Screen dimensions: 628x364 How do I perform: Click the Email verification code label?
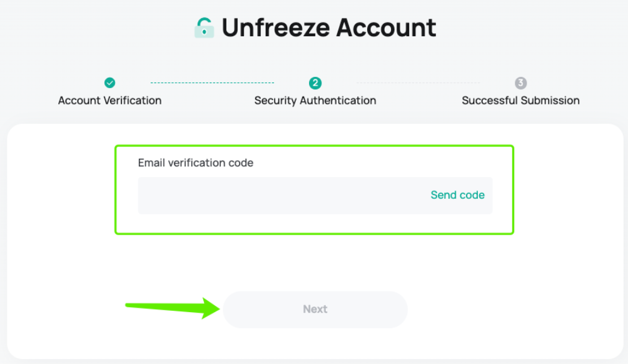point(195,163)
